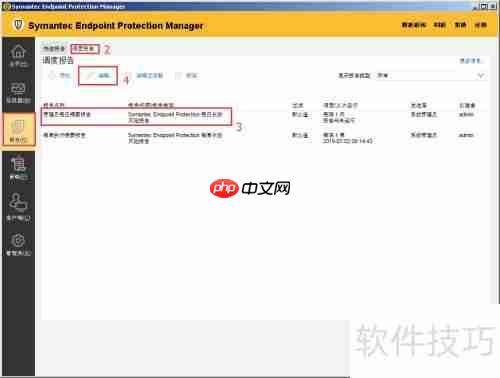Click the weekly report's 2019 date cell
Screen dimensions: 500x378
(347, 141)
